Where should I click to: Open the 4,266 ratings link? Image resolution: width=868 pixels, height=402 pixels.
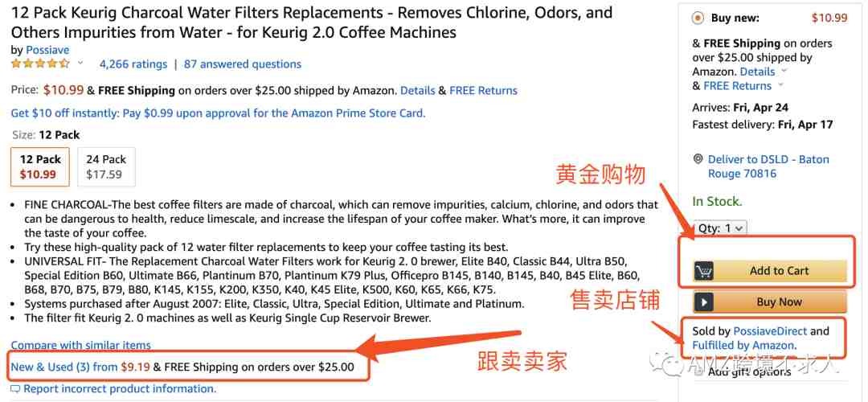[x=133, y=64]
